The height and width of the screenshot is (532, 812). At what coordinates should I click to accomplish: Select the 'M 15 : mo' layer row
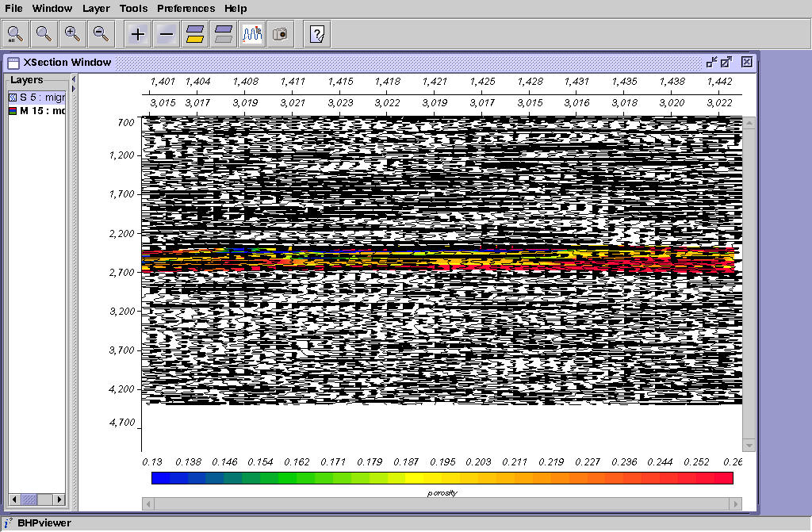[x=36, y=111]
